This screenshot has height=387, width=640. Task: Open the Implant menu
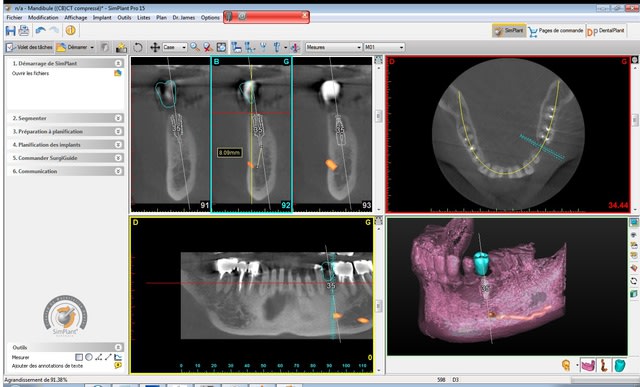coord(102,18)
